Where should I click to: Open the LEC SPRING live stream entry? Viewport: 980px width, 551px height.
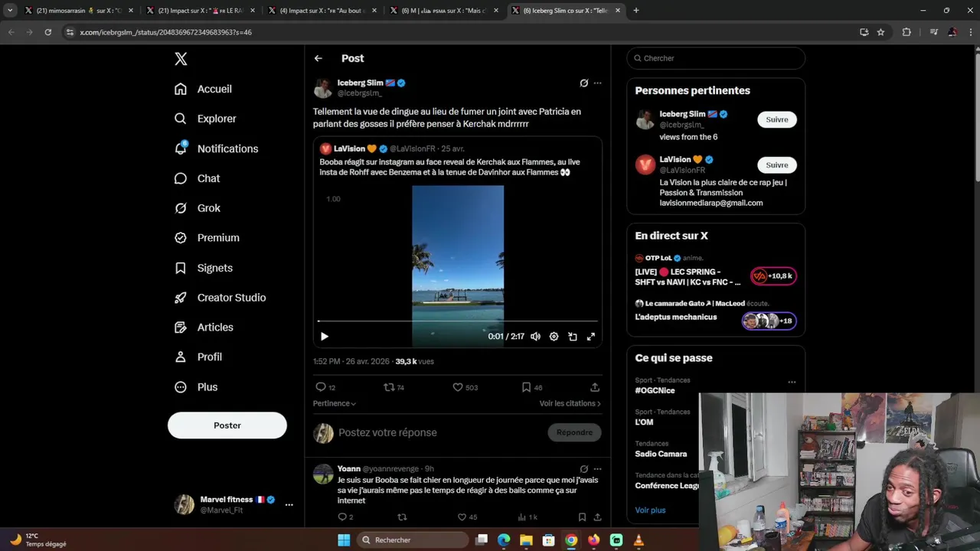pyautogui.click(x=716, y=271)
